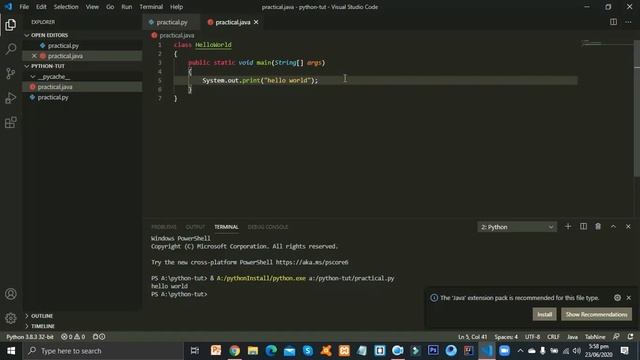Open the Accounts menu icon

[11, 294]
